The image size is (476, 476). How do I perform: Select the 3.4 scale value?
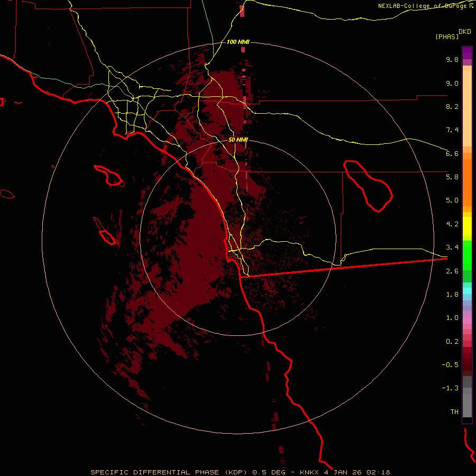coord(452,248)
